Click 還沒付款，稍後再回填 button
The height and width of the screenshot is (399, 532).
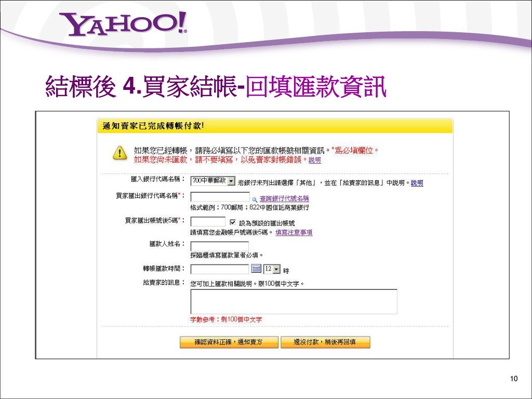click(325, 342)
